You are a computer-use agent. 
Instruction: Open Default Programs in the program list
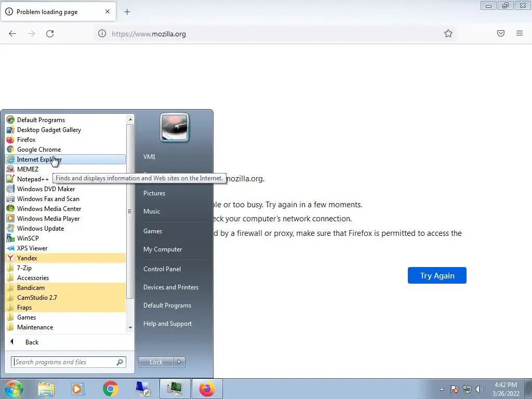(65, 120)
